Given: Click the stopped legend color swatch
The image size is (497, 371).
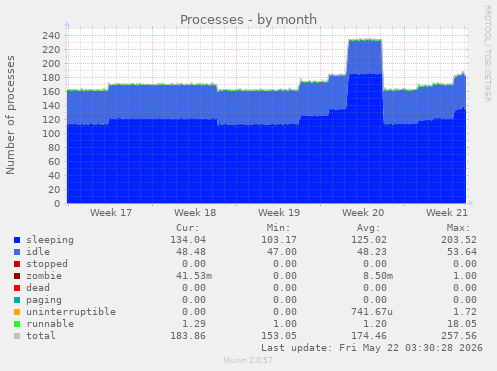Looking at the screenshot, I should click(x=17, y=264).
